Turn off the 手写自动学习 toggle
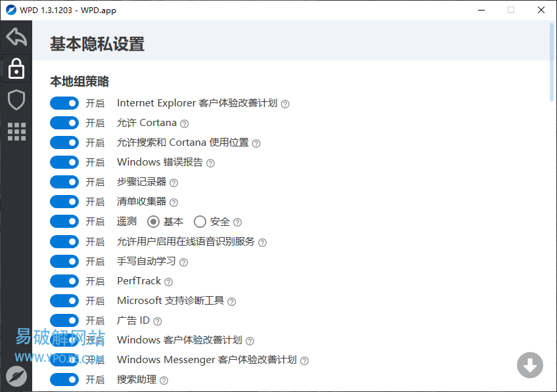 (x=64, y=261)
